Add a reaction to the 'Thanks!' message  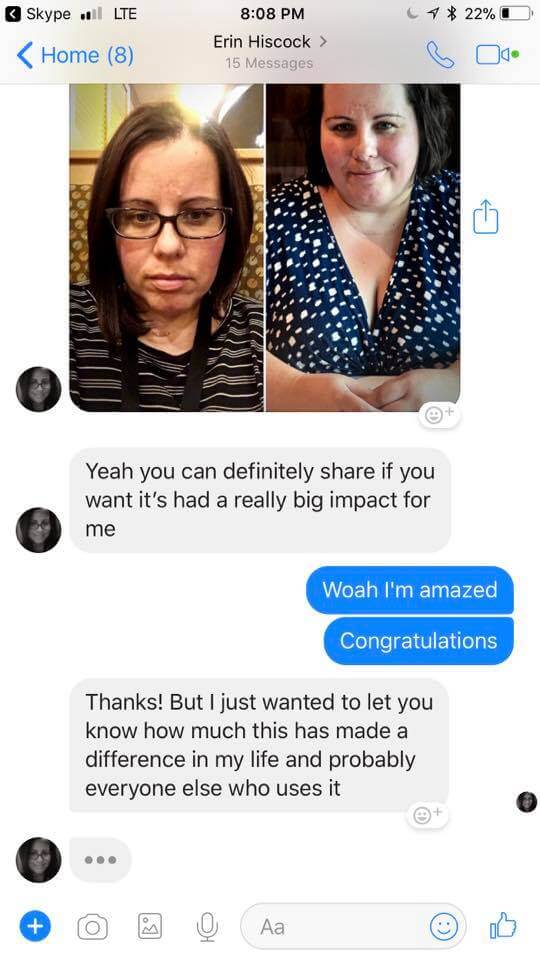(429, 815)
